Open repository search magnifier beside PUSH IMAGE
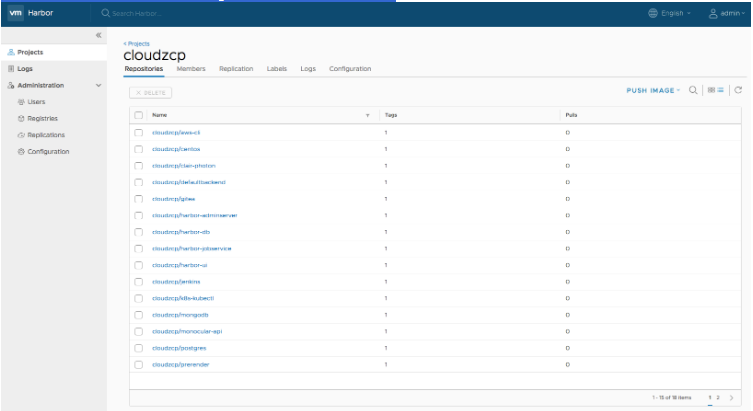 point(693,90)
